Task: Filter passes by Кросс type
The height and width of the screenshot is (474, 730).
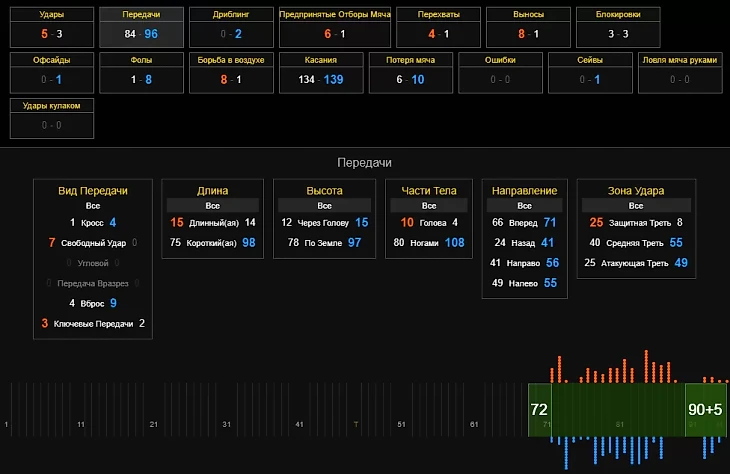Action: [93, 222]
